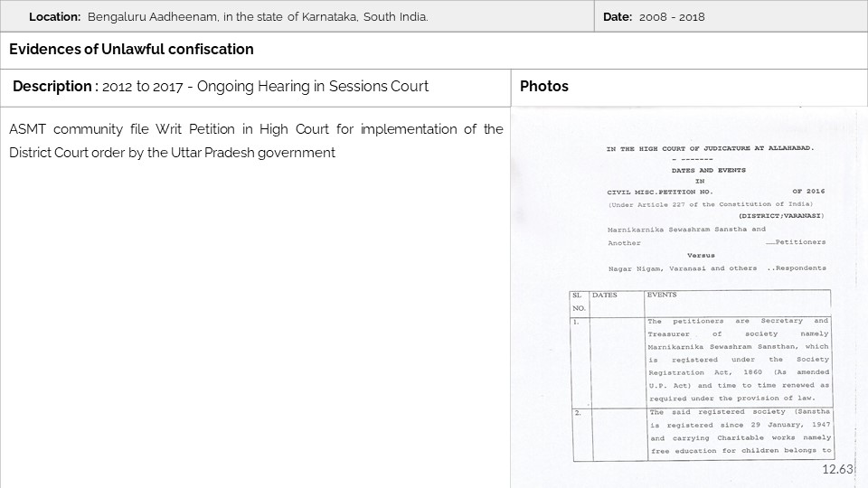Viewport: 868px width, 488px height.
Task: Click the "CIVIL MISC. PETITION NO." line
Action: click(660, 192)
